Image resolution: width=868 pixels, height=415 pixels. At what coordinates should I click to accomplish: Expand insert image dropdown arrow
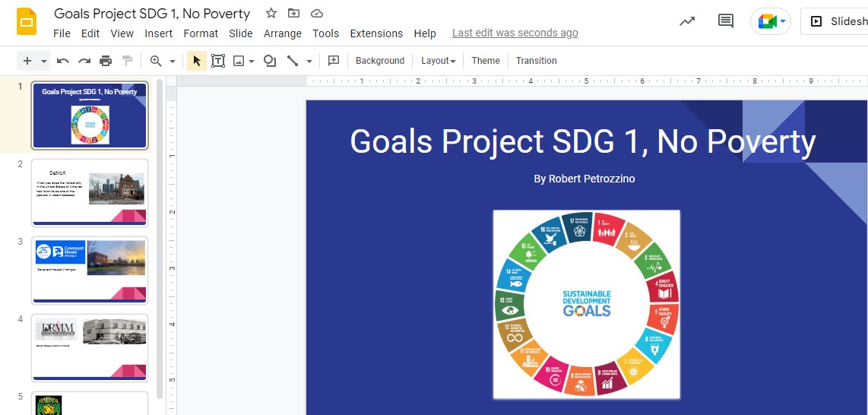pyautogui.click(x=252, y=62)
